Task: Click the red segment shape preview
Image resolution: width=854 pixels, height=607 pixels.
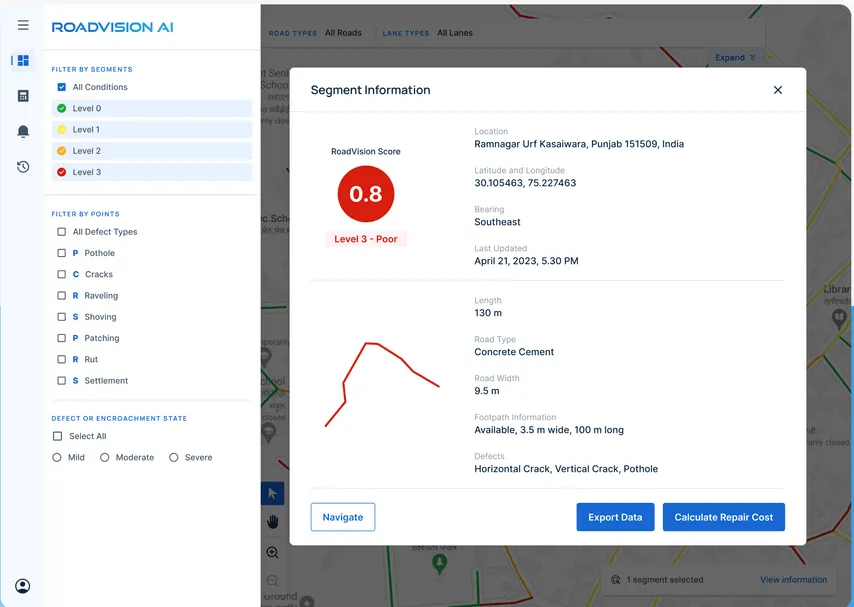Action: pyautogui.click(x=382, y=384)
